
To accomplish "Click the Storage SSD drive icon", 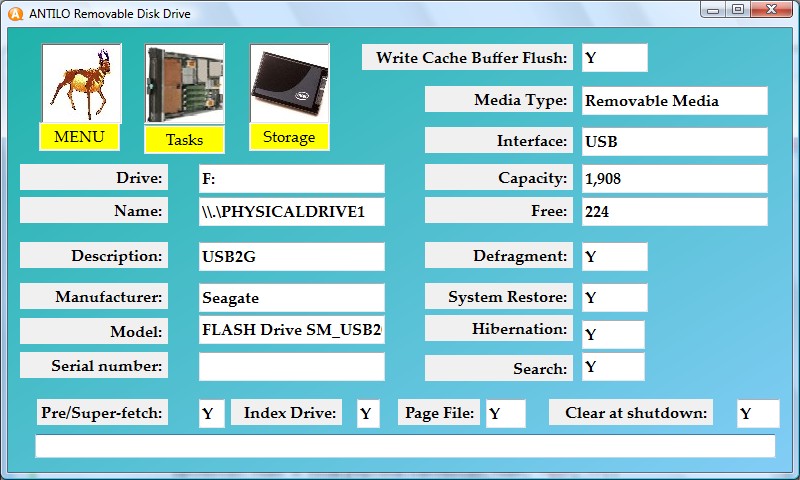I will (x=289, y=85).
